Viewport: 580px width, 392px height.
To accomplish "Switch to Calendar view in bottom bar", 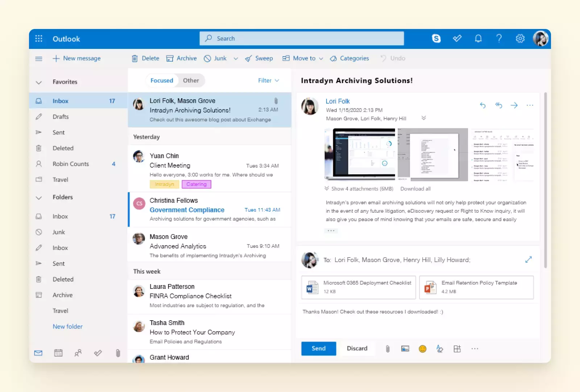I will 58,353.
